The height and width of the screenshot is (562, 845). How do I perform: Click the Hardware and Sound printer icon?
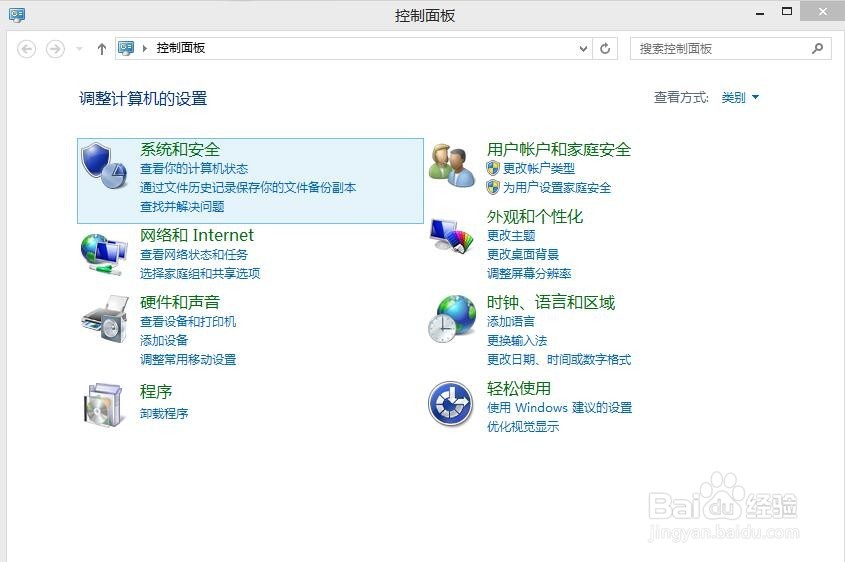[105, 319]
